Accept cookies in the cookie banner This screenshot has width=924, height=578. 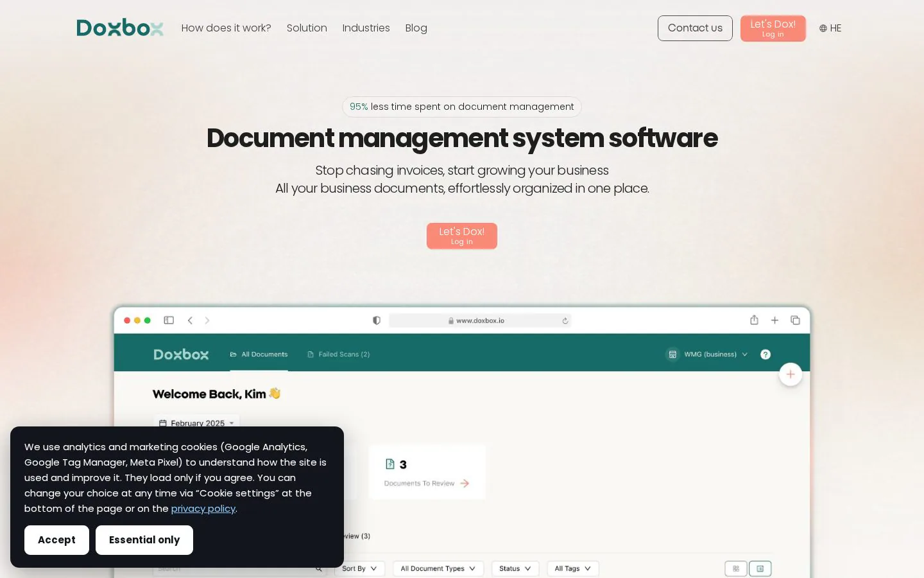[56, 540]
